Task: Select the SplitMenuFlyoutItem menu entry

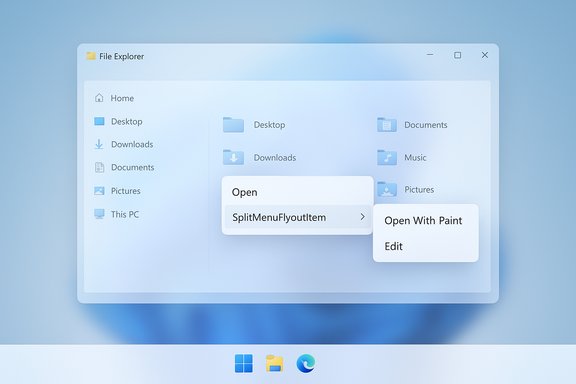Action: tap(298, 217)
